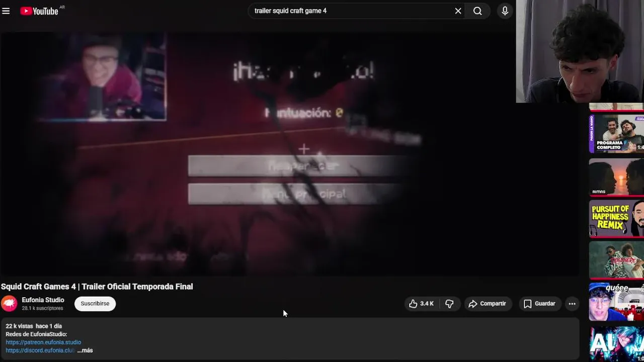Open the three-dot more actions menu
644x362 pixels.
tap(572, 304)
